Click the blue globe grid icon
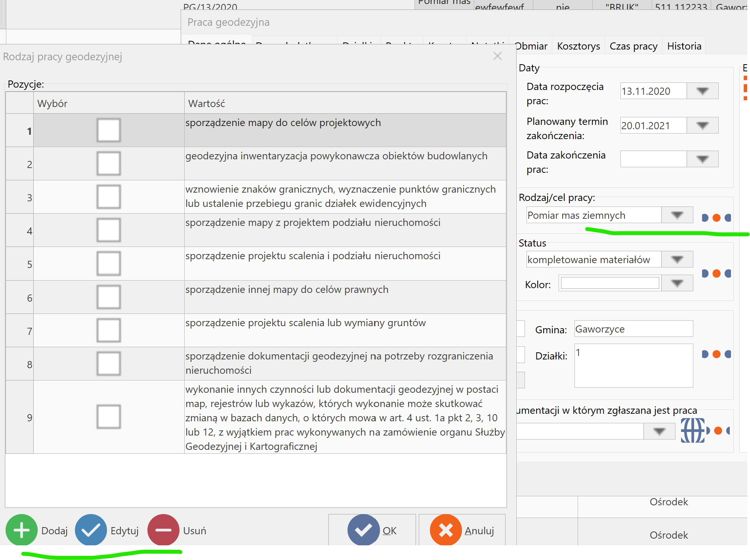 pyautogui.click(x=693, y=430)
